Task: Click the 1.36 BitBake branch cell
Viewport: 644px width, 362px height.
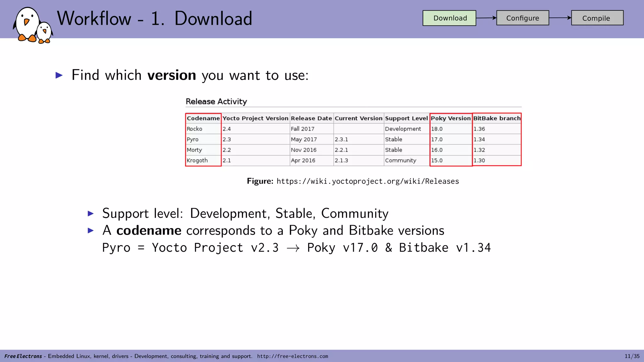Action: coord(497,129)
